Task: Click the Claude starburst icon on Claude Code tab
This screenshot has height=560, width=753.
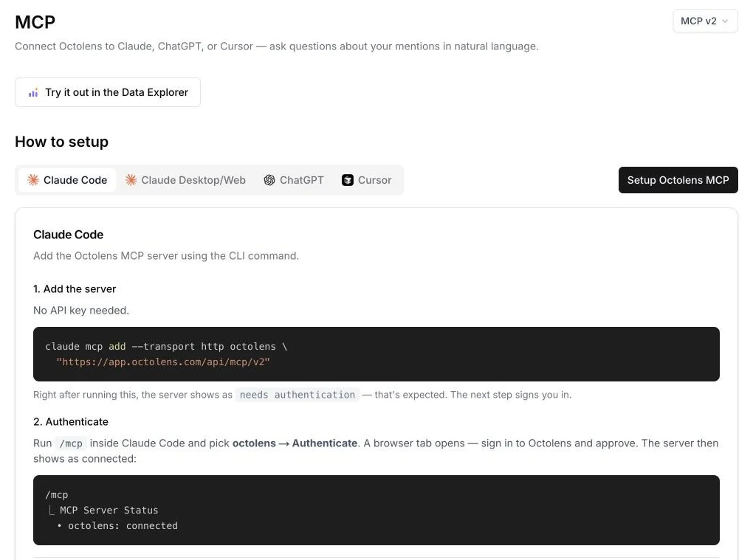Action: (33, 180)
